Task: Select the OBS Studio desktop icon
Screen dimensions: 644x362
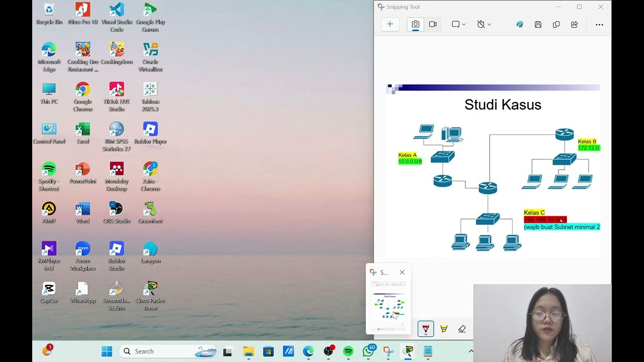Action: click(x=116, y=212)
